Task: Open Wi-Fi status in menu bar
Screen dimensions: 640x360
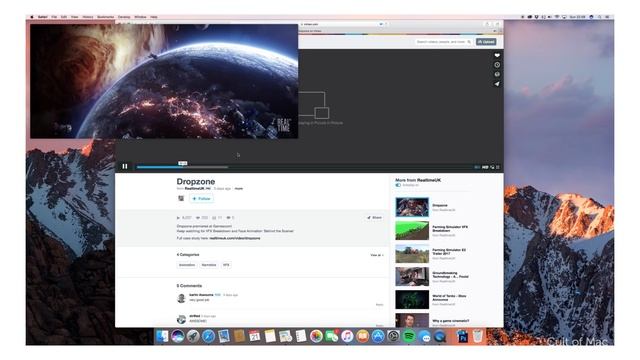Action: 557,17
